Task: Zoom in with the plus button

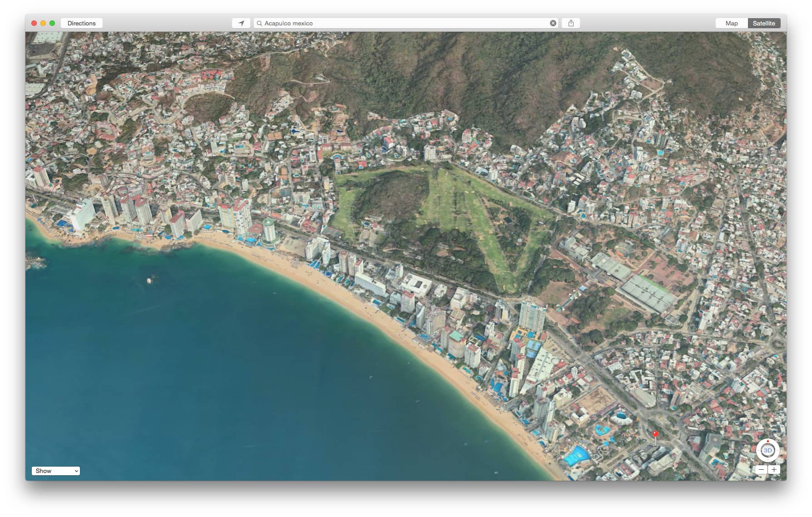Action: pyautogui.click(x=774, y=470)
